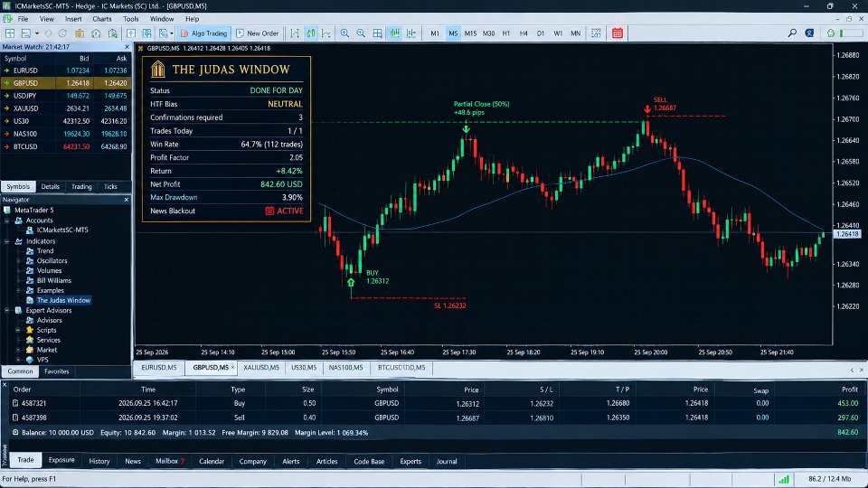Collapse the Indicators tree node
Image resolution: width=868 pixels, height=488 pixels.
(7, 241)
